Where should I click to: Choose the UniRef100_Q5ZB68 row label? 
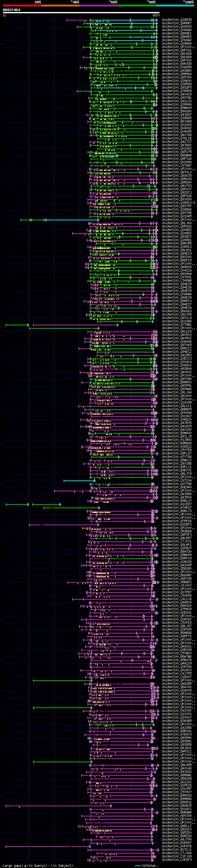click(177, 531)
